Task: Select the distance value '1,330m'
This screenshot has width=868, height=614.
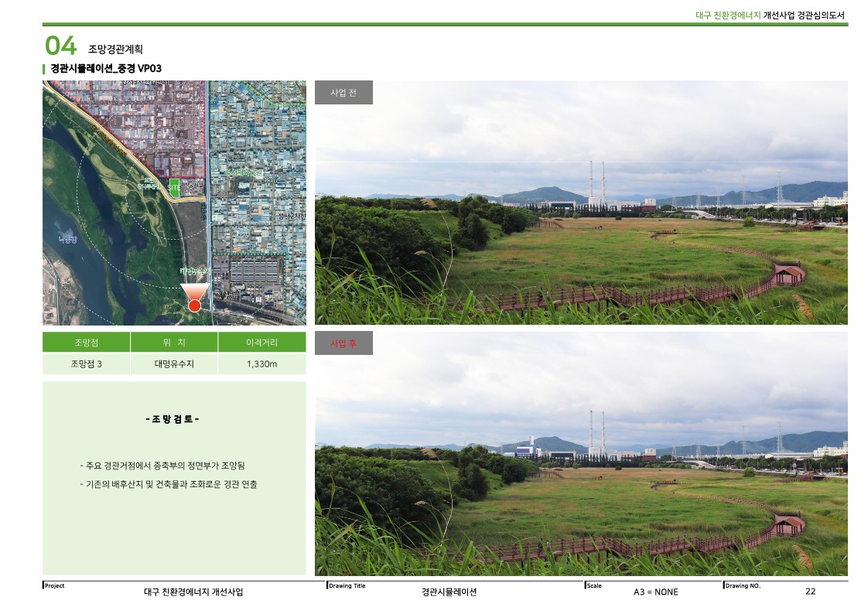Action: click(x=261, y=364)
